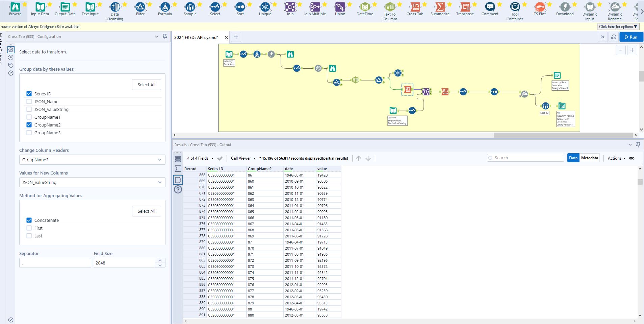Enable the JSON_Name grouping checkbox

(29, 101)
